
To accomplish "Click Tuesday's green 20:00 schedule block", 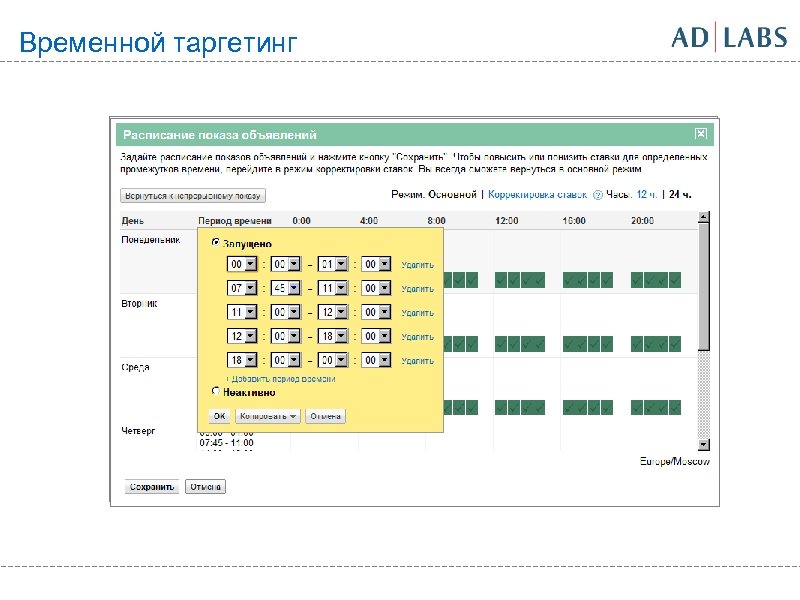I will coord(656,343).
